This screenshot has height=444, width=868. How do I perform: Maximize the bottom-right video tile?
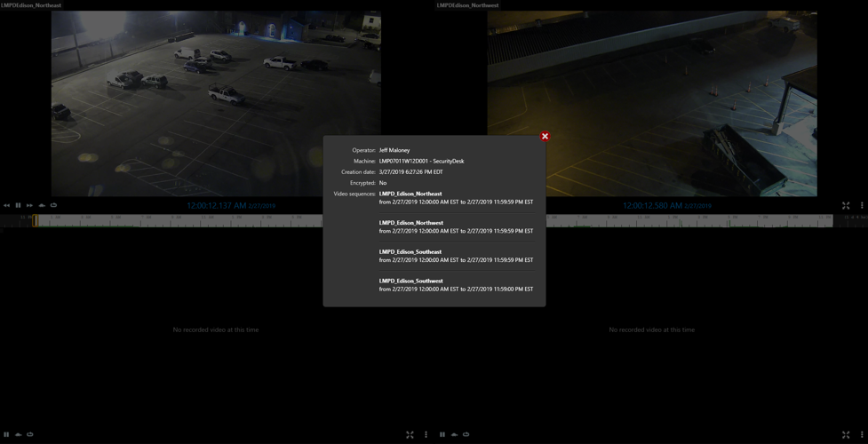(x=846, y=434)
